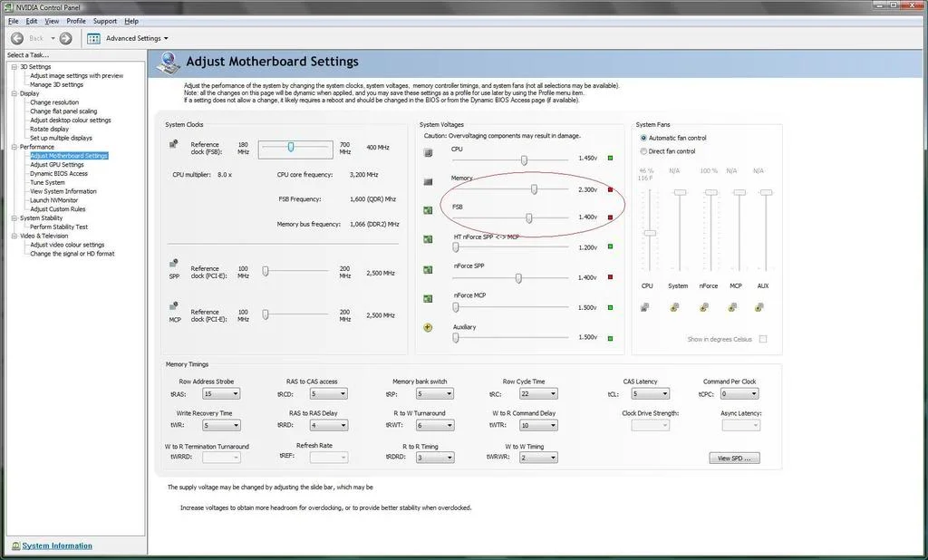The height and width of the screenshot is (560, 928).
Task: Select Adjust GPU Settings in the task tree
Action: tap(57, 165)
